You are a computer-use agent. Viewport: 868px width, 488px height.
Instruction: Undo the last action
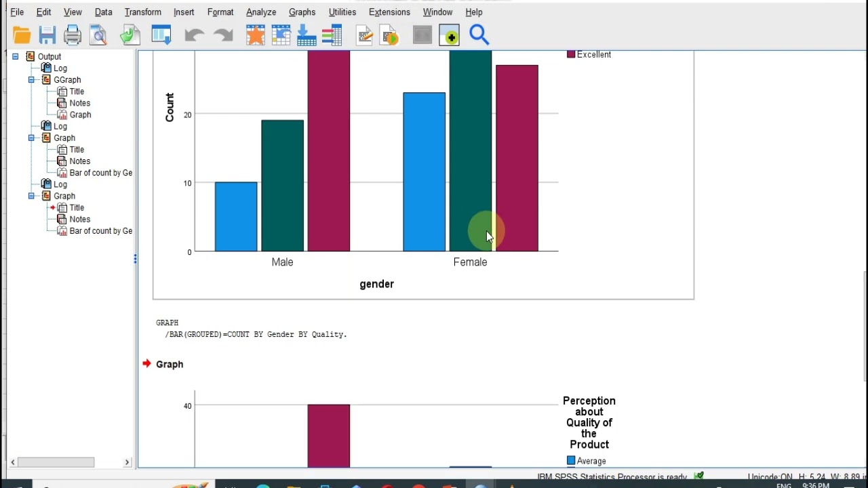click(194, 35)
